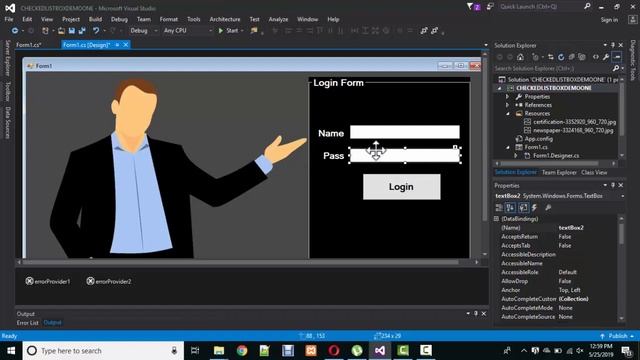Switch to the Team Explorer tab
The height and width of the screenshot is (360, 640).
click(559, 173)
